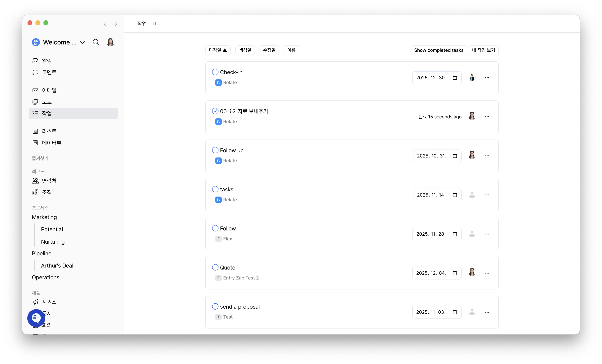Check off the Quote task circle

[215, 267]
